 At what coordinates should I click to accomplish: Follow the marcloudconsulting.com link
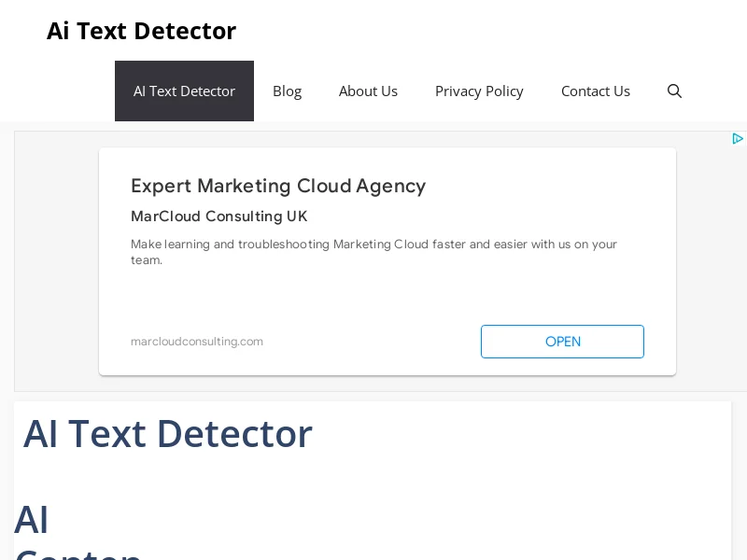(x=197, y=342)
